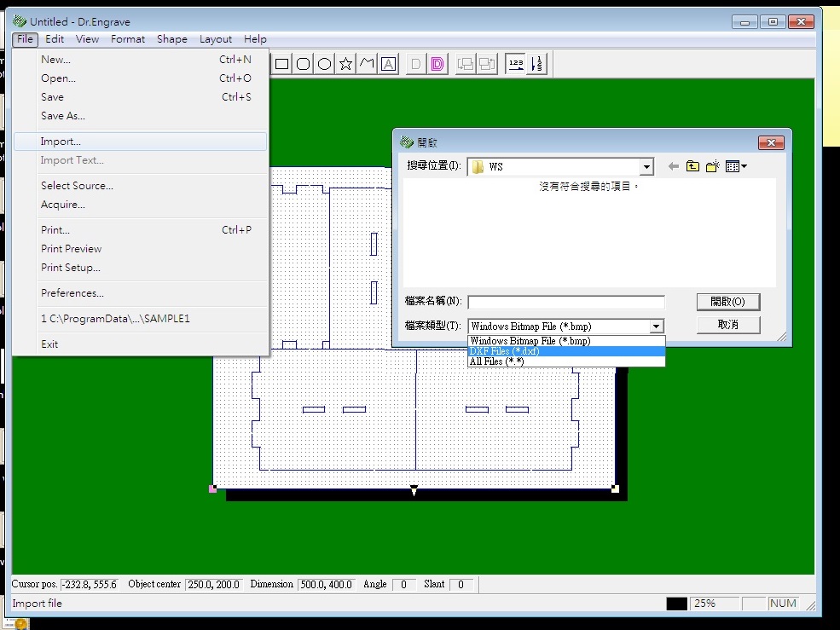Choose Open... from the File menu
Screen dimensions: 840x630
coord(141,78)
